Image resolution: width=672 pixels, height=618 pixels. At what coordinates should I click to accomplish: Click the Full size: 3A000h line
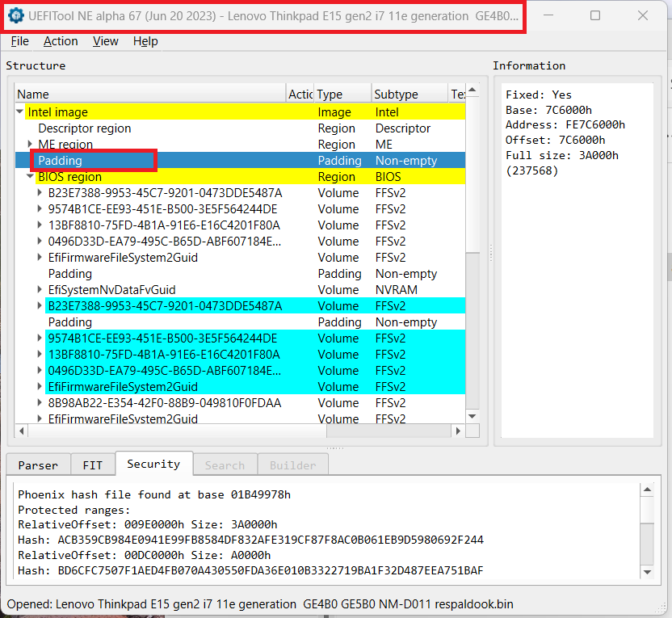click(562, 155)
